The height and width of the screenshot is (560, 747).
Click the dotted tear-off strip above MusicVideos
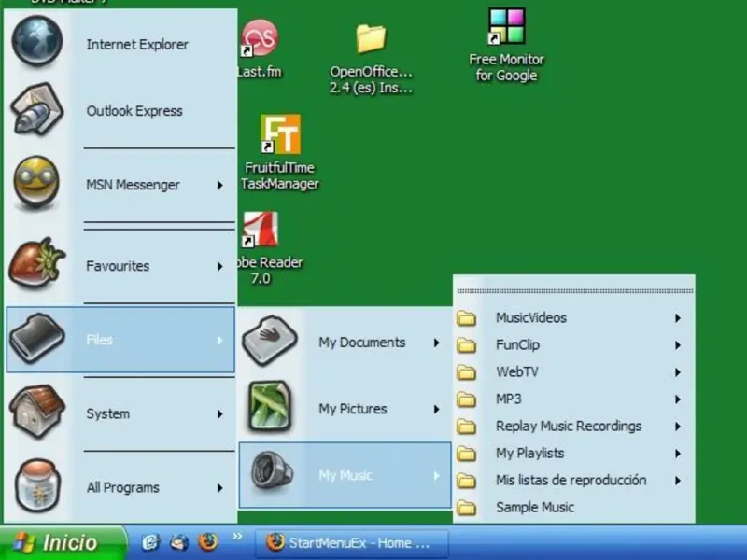point(574,290)
